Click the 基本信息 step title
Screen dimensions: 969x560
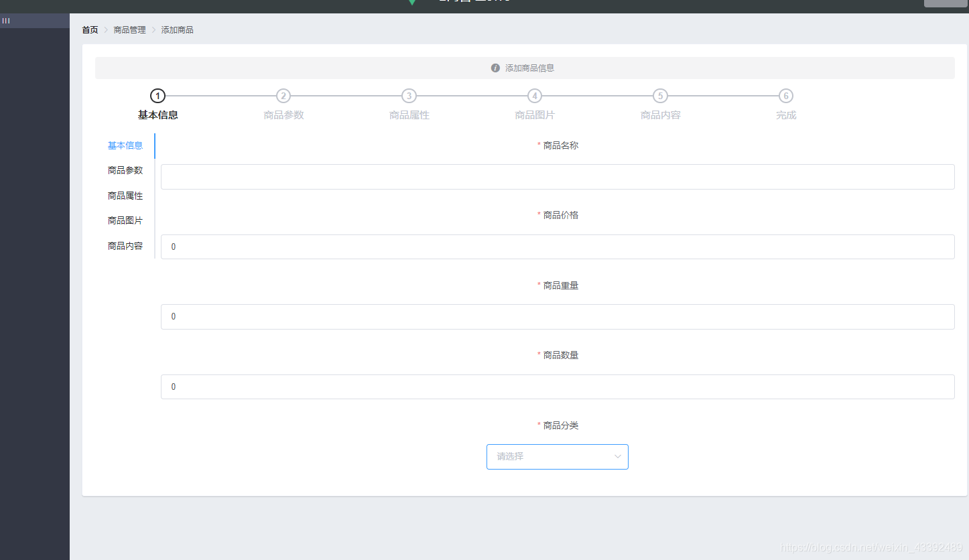click(x=158, y=115)
